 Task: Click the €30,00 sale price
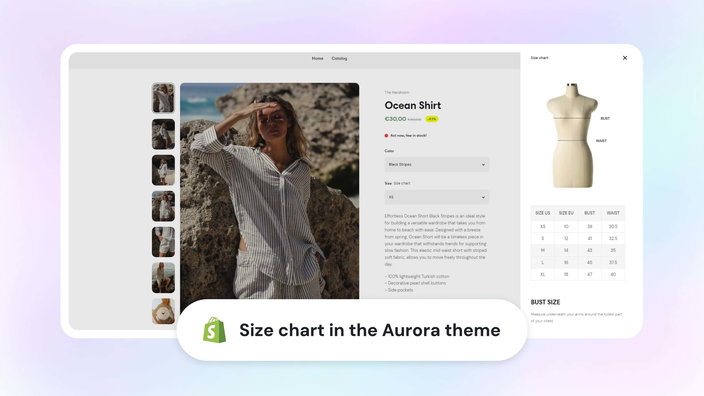(395, 119)
